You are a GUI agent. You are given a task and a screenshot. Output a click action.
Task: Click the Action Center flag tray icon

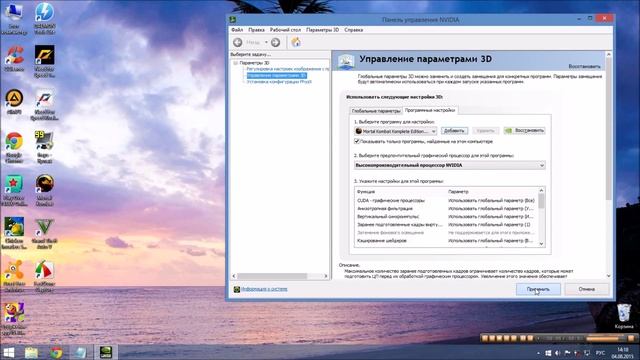[567, 353]
